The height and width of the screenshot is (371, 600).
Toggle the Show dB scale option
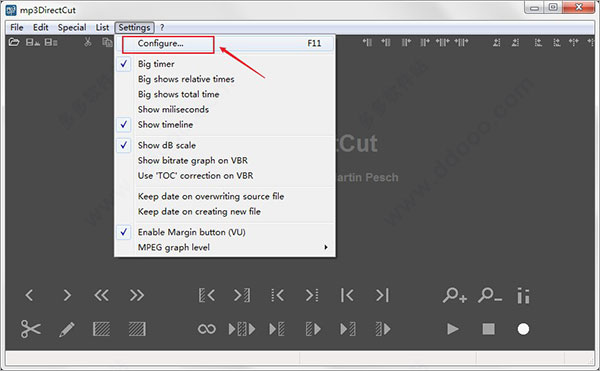[225, 145]
